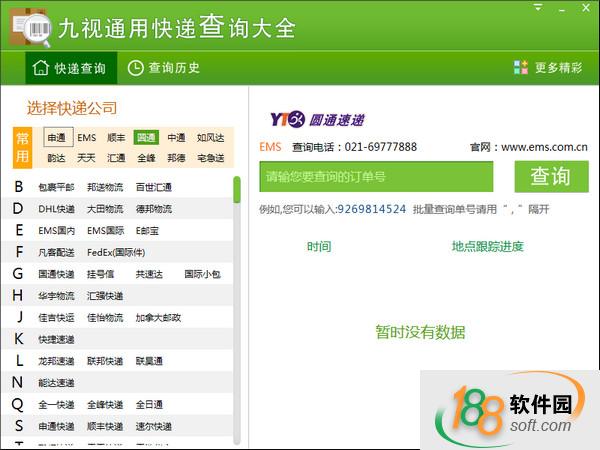The height and width of the screenshot is (450, 600).
Task: Select 韵达 in common couriers
Action: tap(56, 158)
